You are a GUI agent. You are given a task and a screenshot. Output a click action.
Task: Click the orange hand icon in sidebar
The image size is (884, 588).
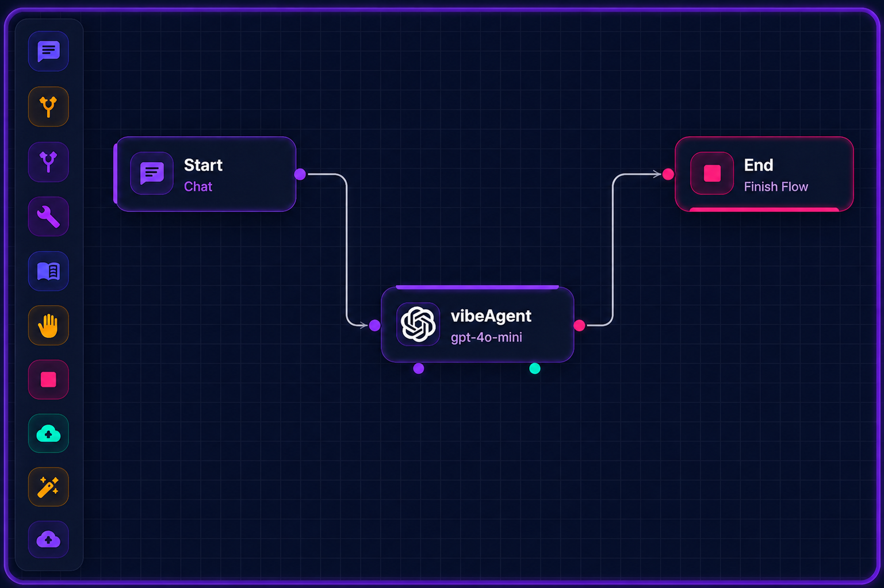[48, 325]
